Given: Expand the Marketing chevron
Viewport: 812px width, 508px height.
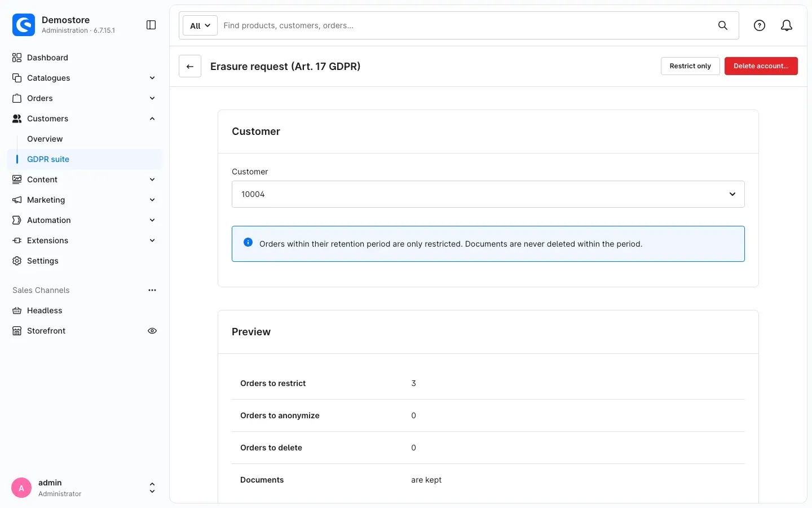Looking at the screenshot, I should coord(152,200).
